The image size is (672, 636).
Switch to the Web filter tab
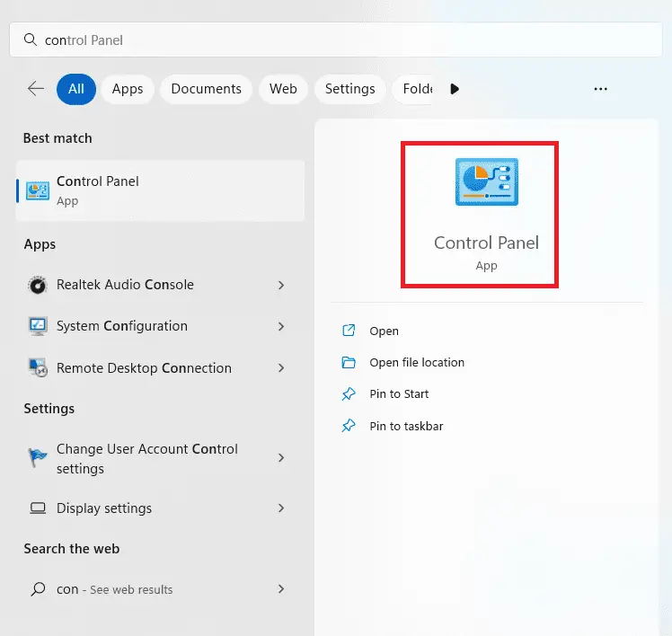coord(283,89)
